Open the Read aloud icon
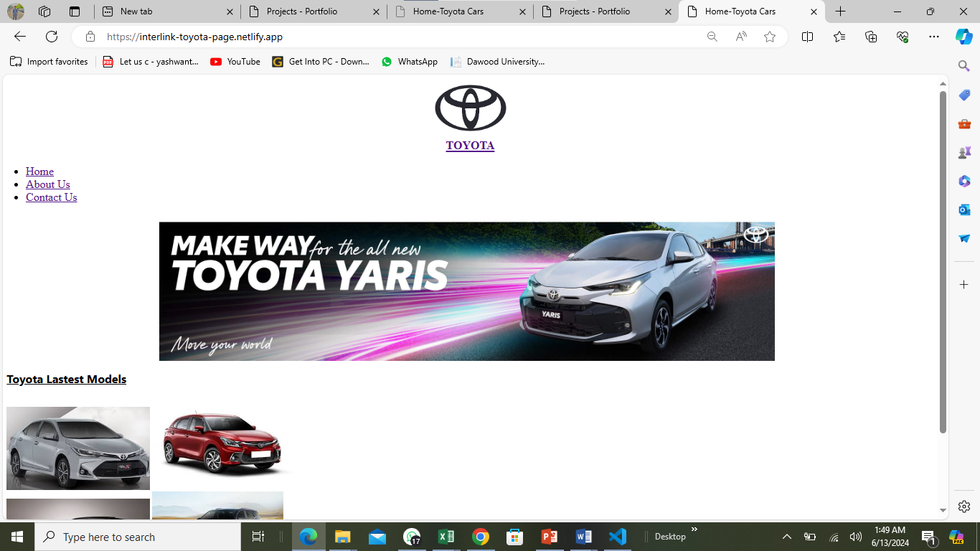 (741, 37)
